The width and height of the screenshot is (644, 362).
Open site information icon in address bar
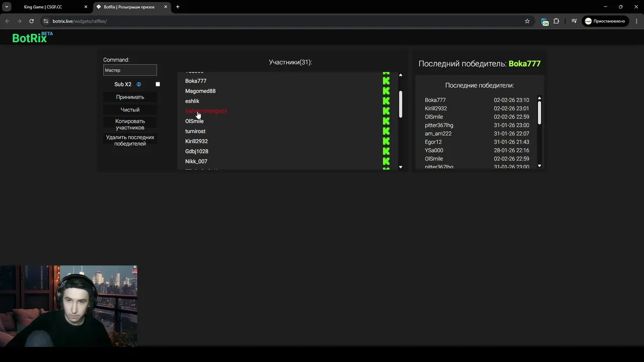45,21
